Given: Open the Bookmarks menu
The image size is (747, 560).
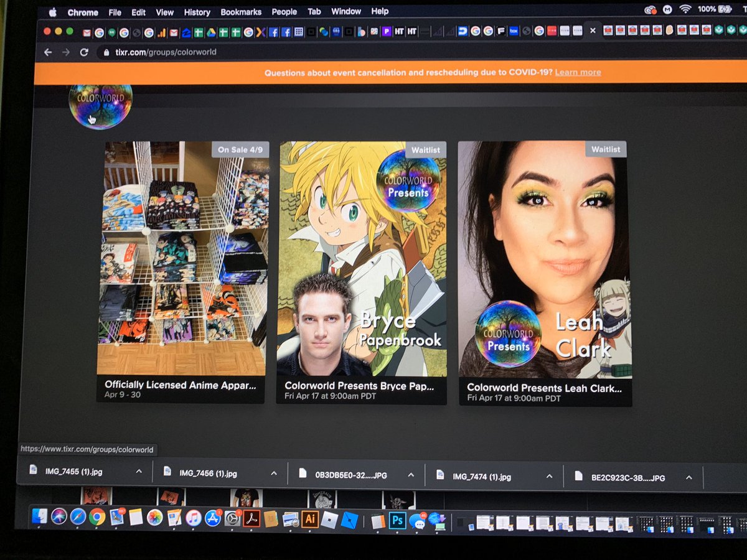Looking at the screenshot, I should [x=241, y=12].
